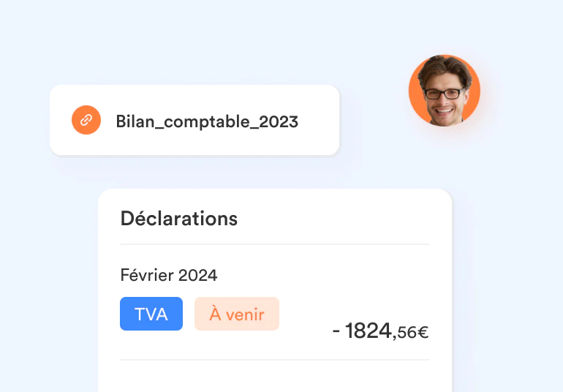This screenshot has width=563, height=392.
Task: Click the 1824 amount figure
Action: [369, 331]
